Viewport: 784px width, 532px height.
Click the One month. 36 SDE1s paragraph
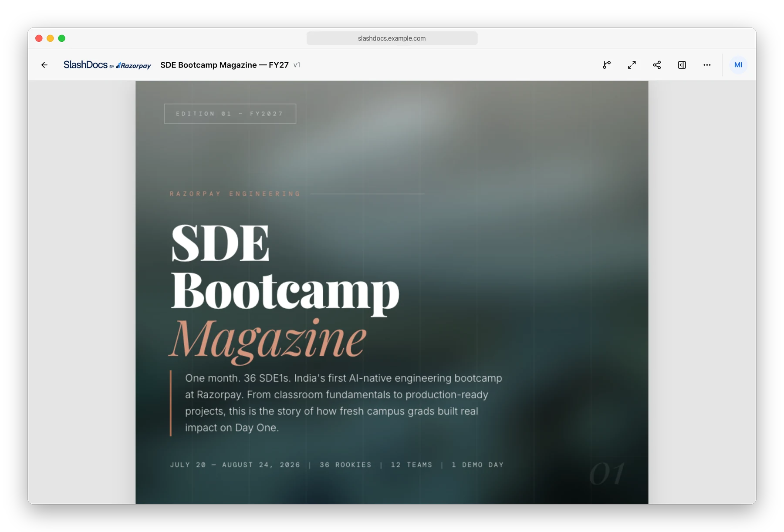pyautogui.click(x=344, y=403)
